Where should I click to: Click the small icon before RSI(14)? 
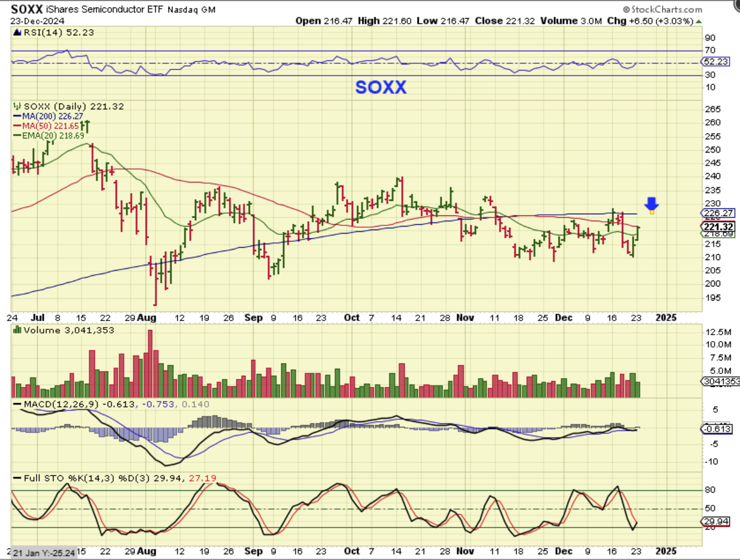(18, 32)
